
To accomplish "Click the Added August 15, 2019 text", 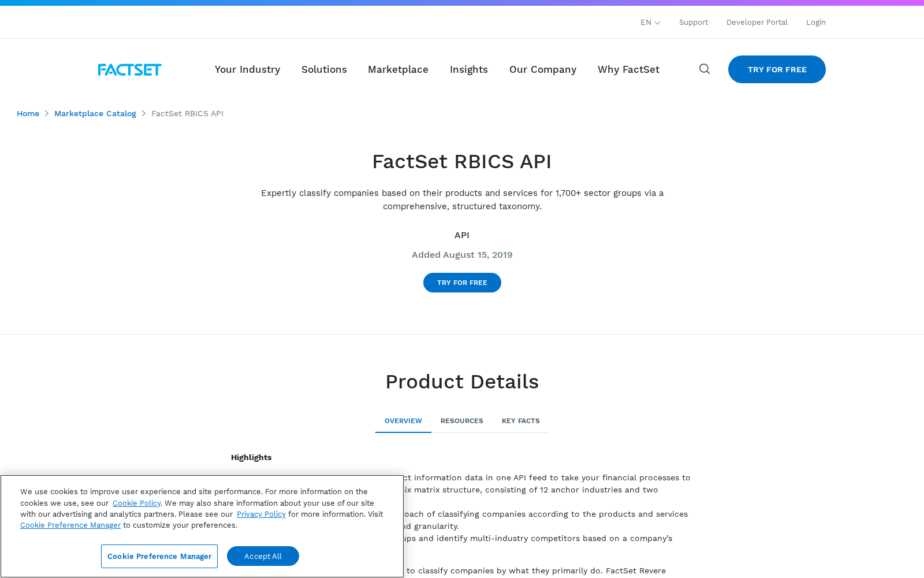I will pos(462,254).
